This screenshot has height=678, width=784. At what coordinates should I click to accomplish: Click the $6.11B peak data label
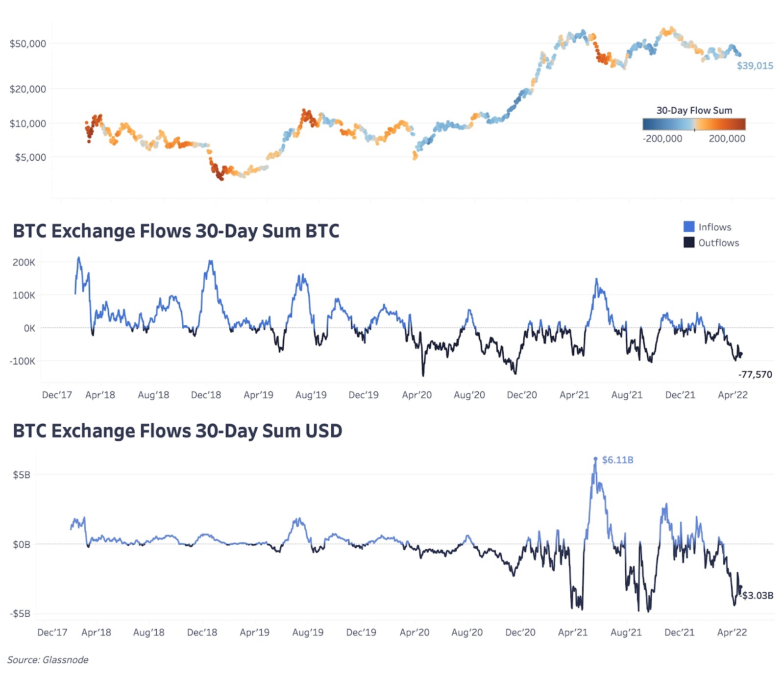point(617,460)
